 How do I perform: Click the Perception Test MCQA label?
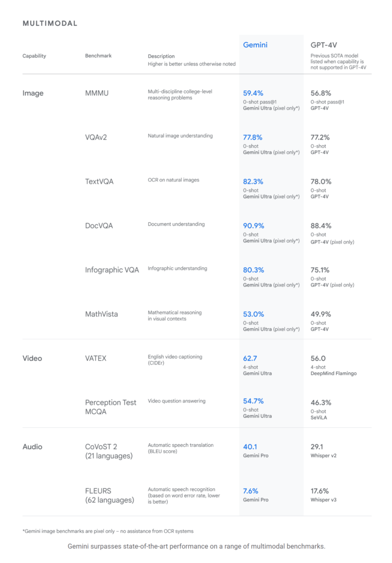(x=111, y=407)
